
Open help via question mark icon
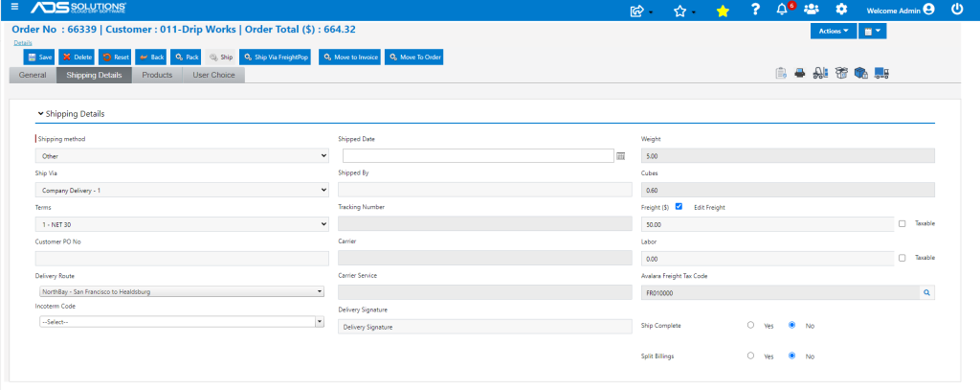756,10
